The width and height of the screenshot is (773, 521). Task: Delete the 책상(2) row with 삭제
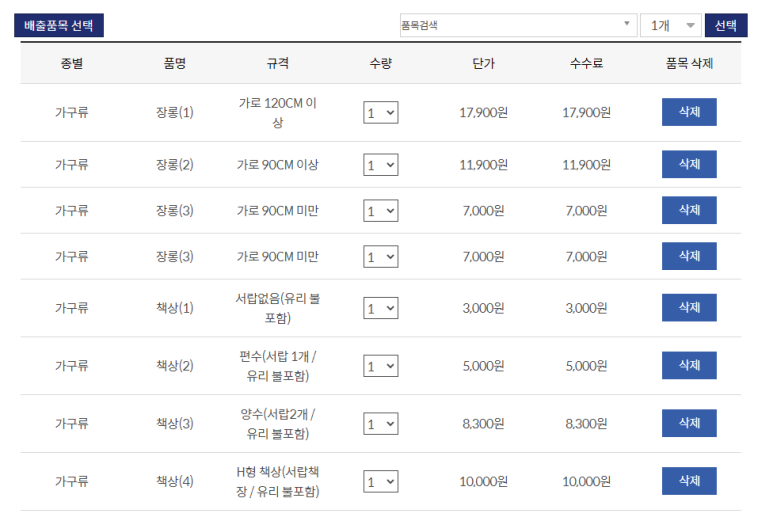tap(689, 365)
